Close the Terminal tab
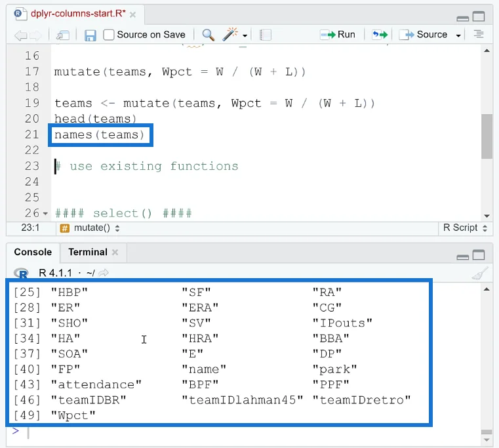The image size is (499, 448). tap(115, 252)
